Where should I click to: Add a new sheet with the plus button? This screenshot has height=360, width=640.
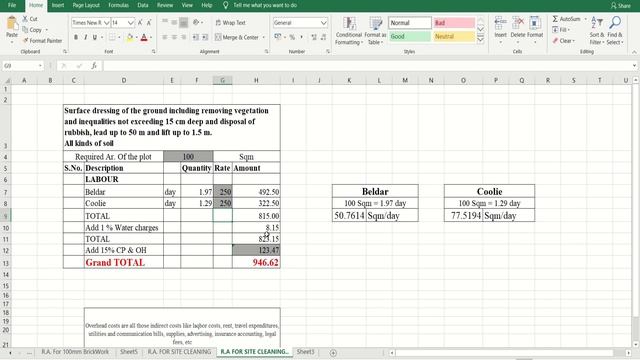[x=333, y=353]
